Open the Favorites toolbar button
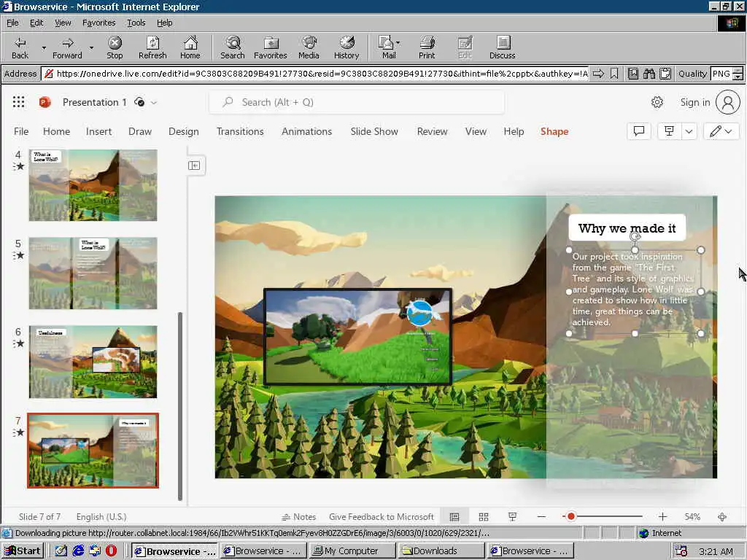 point(270,47)
